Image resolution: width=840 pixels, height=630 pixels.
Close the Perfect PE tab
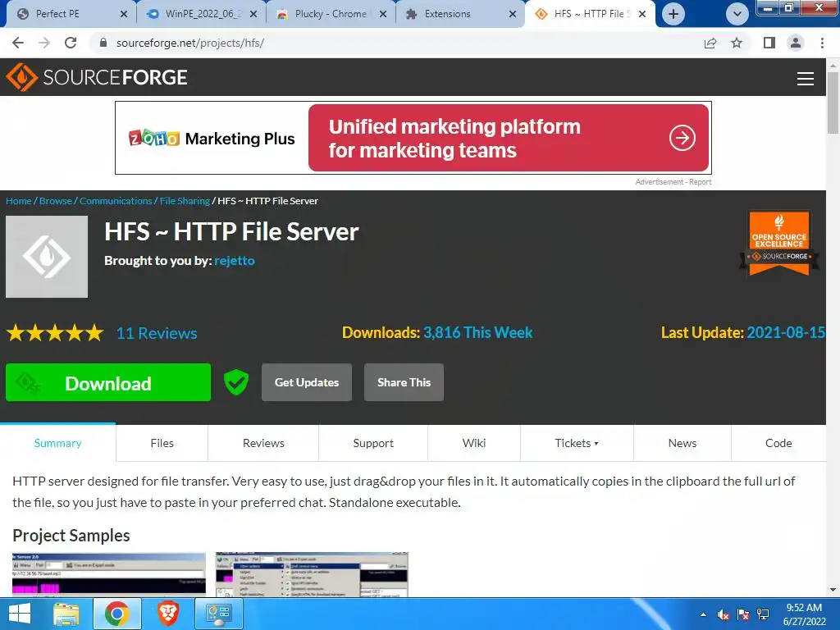coord(124,15)
